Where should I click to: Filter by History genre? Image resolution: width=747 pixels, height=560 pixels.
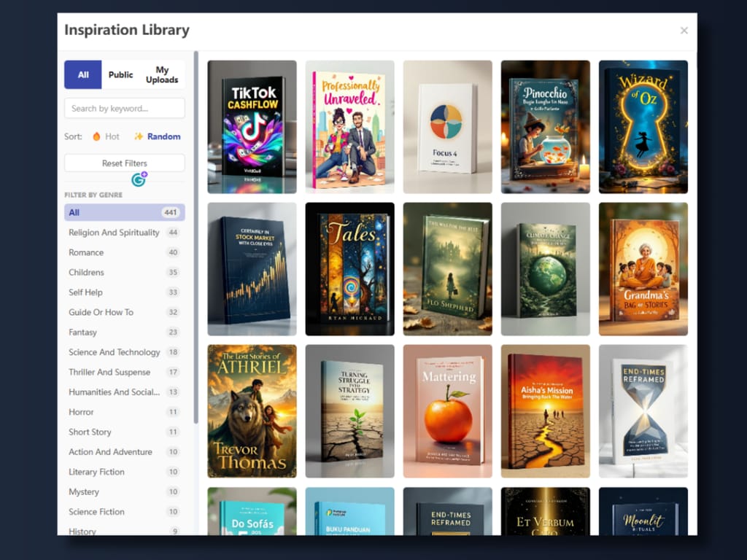(x=124, y=531)
